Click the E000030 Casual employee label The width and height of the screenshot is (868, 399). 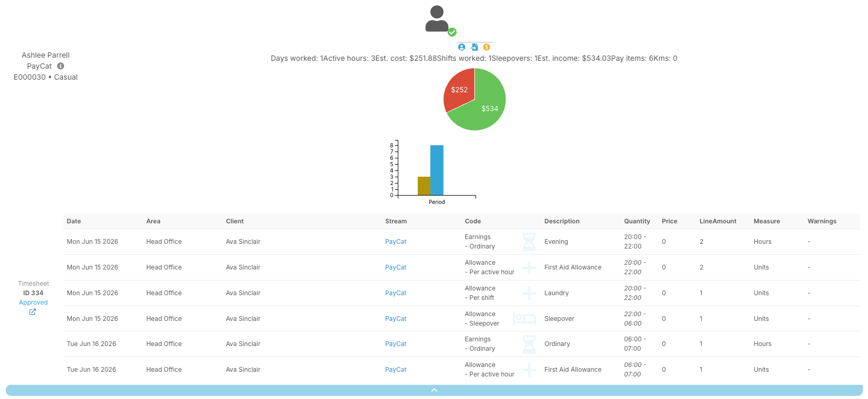[x=46, y=77]
